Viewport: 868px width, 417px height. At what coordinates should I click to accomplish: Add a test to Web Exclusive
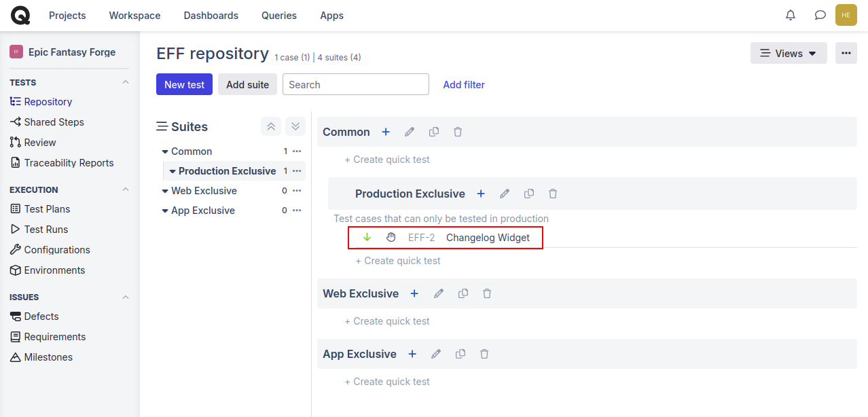coord(414,293)
